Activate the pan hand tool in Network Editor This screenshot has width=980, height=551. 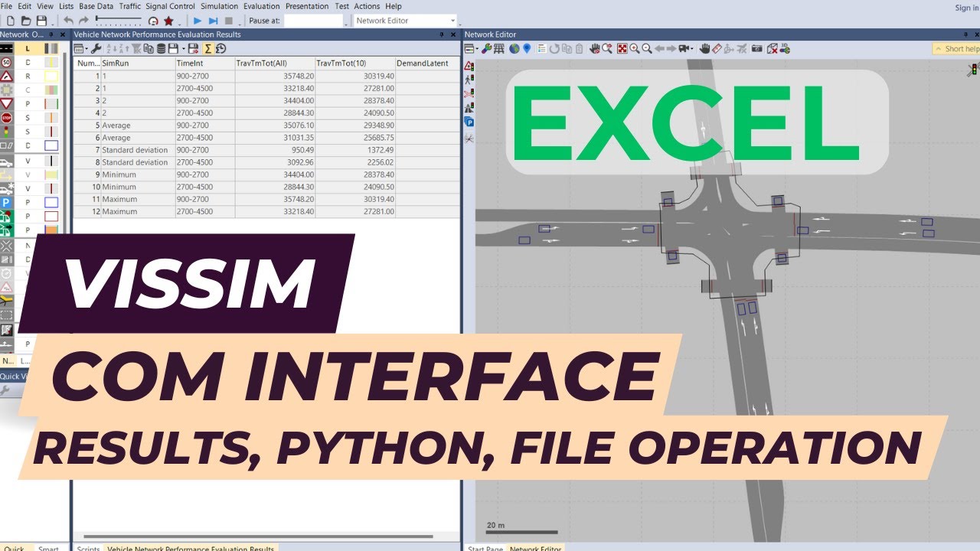(704, 49)
